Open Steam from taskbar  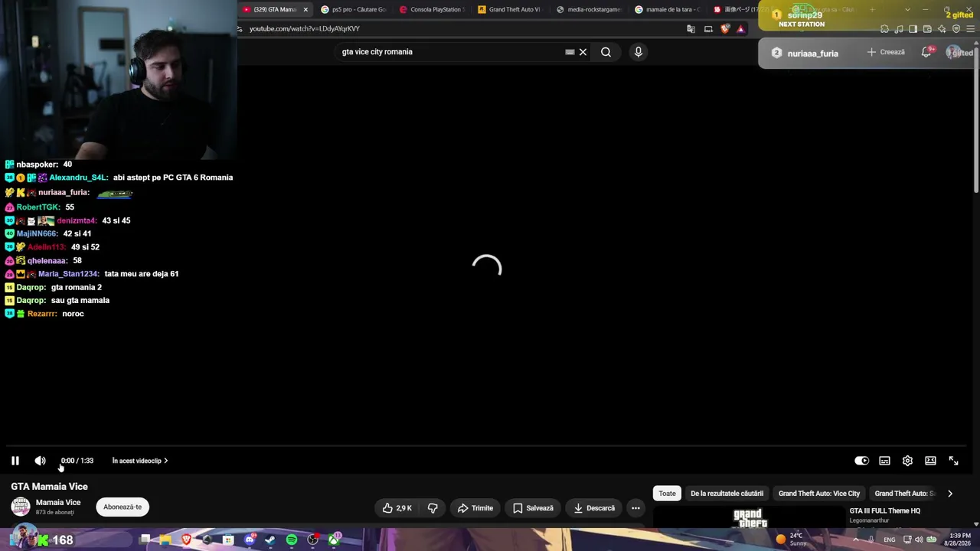point(270,540)
